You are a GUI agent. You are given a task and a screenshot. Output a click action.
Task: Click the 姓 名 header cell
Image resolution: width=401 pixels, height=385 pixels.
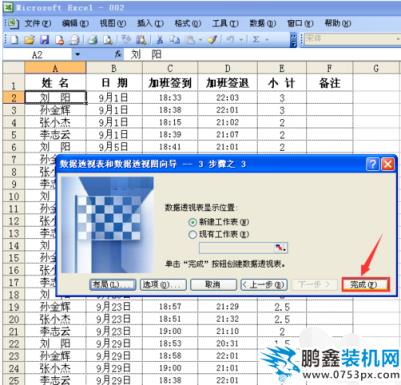(55, 83)
